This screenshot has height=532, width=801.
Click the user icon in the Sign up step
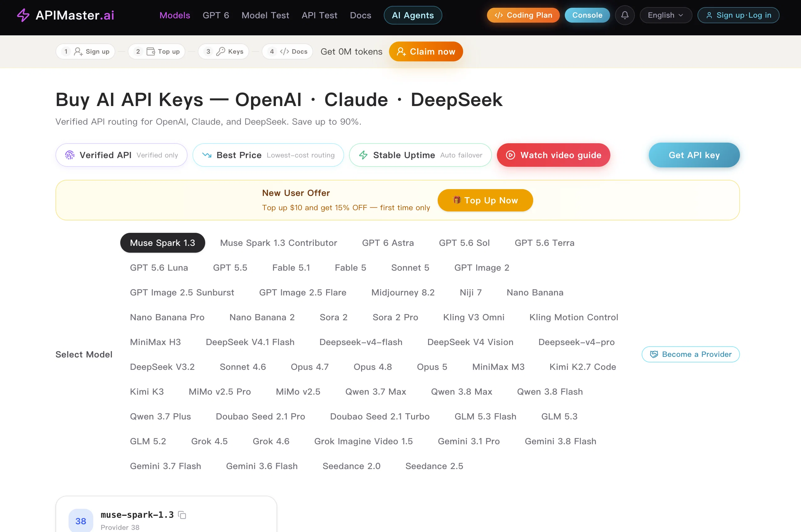[78, 51]
